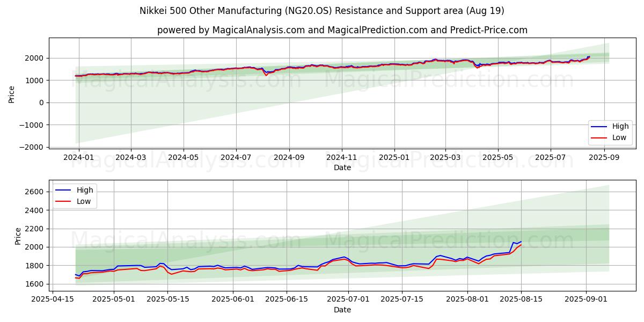Screen dimensions: 644x322
Task: Click the '2025-07' x-axis label
Action: click(x=551, y=158)
